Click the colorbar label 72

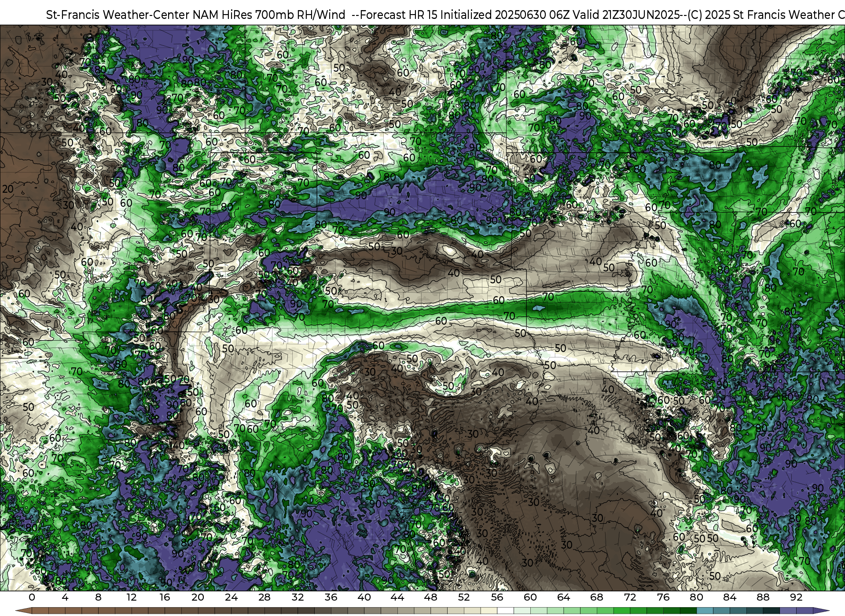tap(630, 597)
